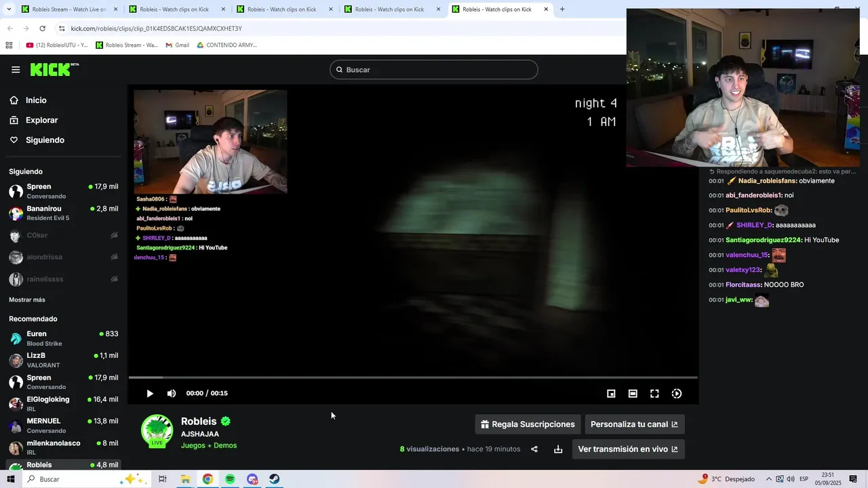Click the address bar URL

157,28
